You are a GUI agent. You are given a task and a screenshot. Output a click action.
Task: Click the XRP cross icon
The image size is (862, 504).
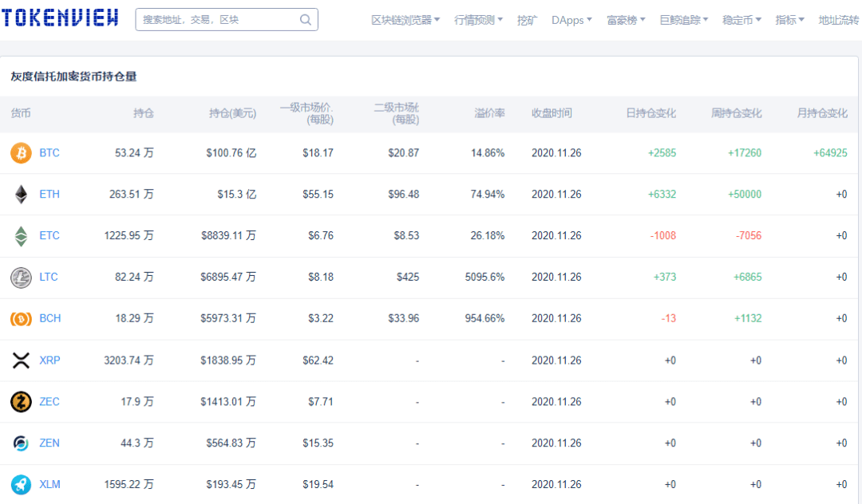click(21, 360)
